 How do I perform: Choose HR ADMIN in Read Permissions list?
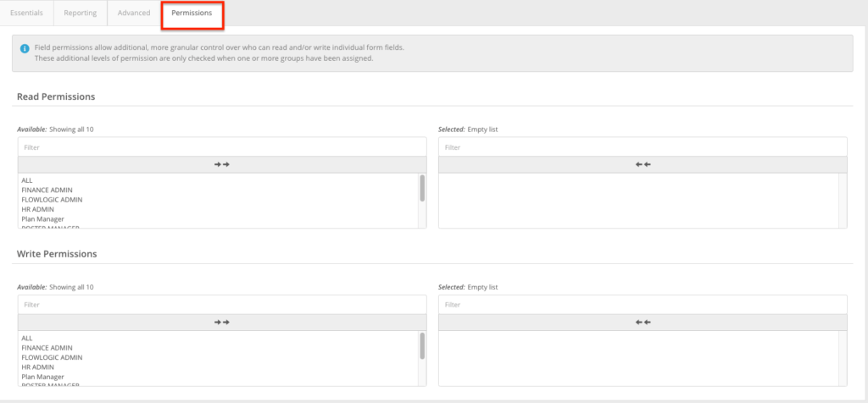(x=37, y=210)
